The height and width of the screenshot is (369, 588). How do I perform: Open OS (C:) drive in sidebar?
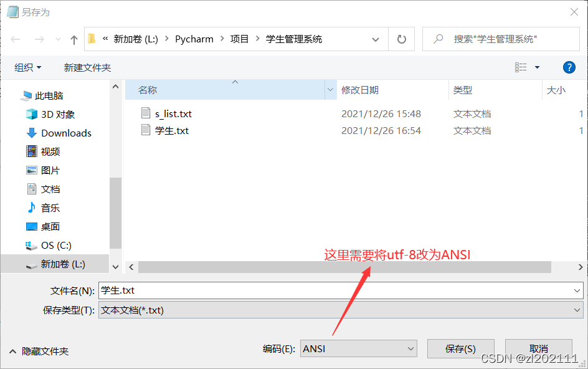[x=57, y=245]
